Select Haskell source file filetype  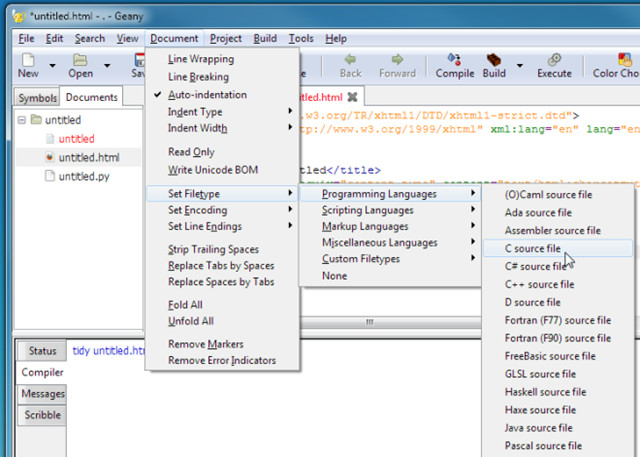(558, 392)
